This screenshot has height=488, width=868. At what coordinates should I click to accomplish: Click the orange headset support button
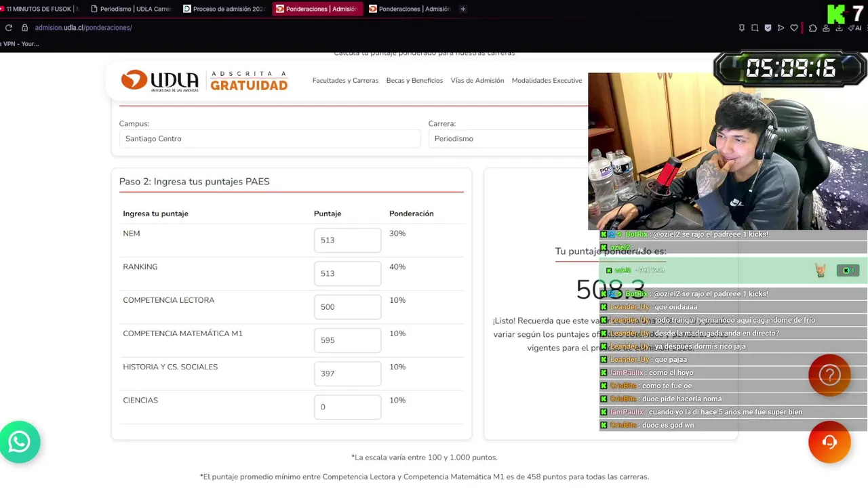click(829, 442)
